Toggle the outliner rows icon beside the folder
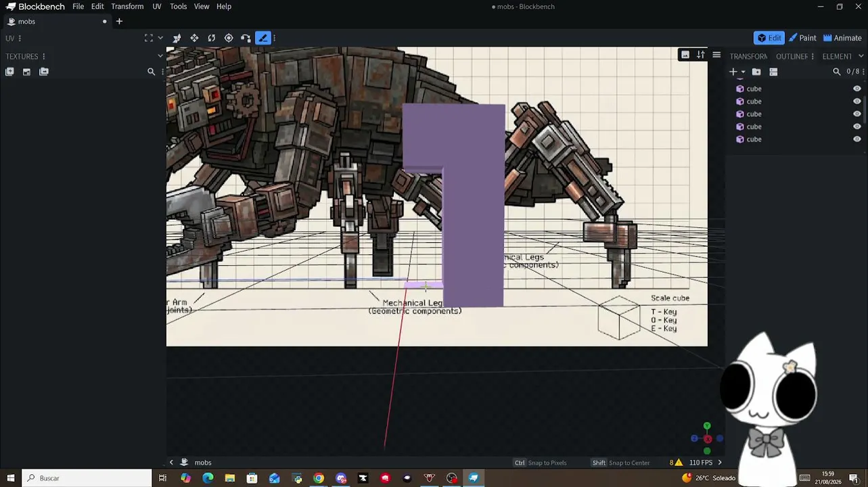 pyautogui.click(x=773, y=72)
